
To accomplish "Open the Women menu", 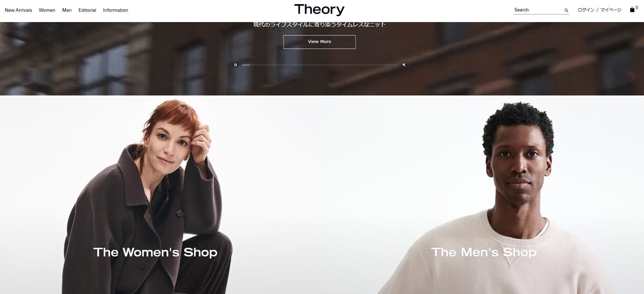I will [x=47, y=10].
